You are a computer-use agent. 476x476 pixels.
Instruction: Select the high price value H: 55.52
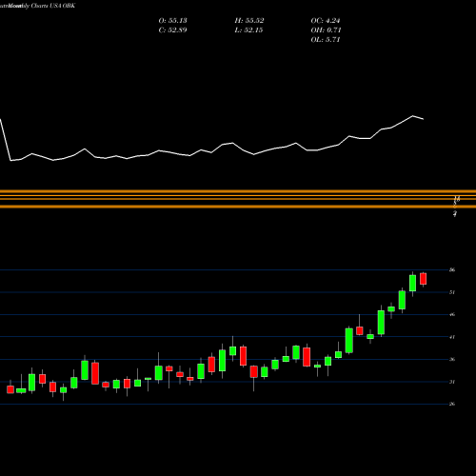pyautogui.click(x=249, y=21)
